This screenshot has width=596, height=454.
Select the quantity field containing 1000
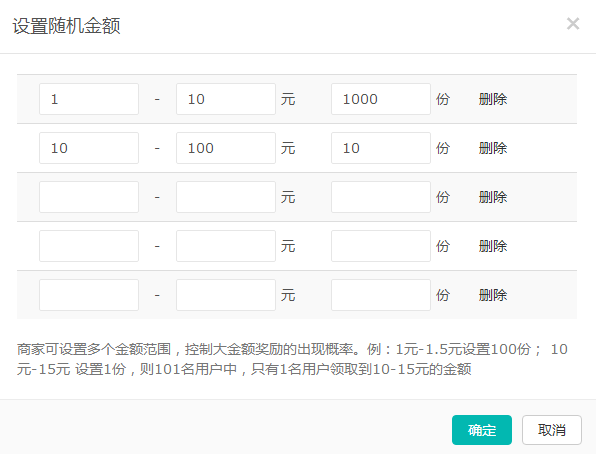coord(381,99)
